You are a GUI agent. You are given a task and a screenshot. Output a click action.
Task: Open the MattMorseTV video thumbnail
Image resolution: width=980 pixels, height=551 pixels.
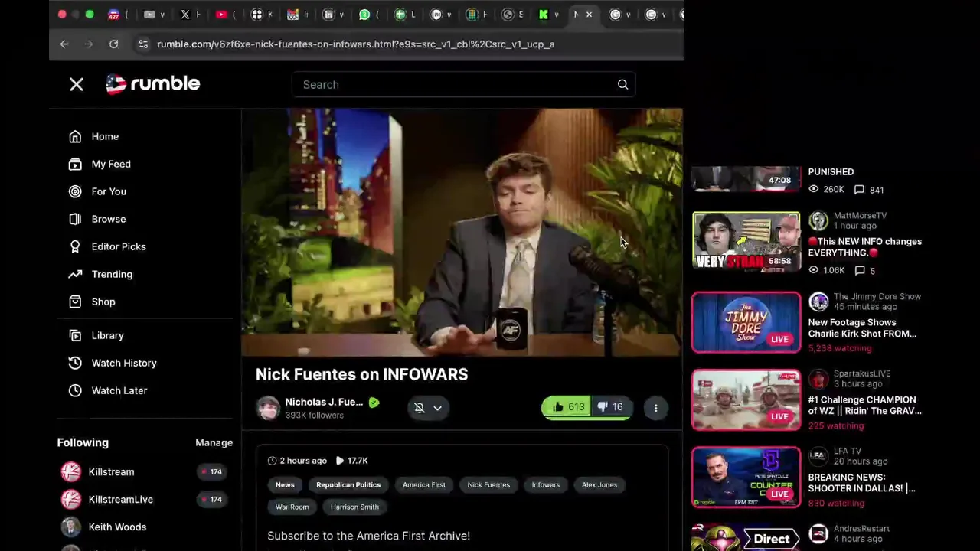(746, 242)
